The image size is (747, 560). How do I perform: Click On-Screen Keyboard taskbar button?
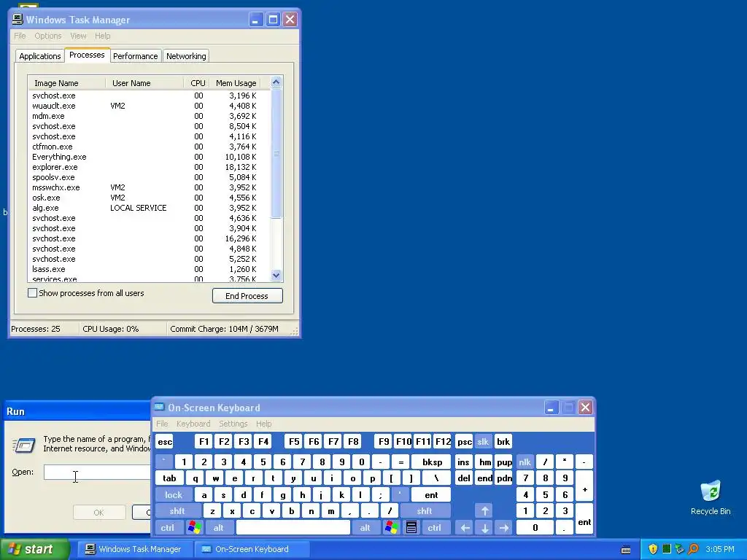tap(252, 549)
